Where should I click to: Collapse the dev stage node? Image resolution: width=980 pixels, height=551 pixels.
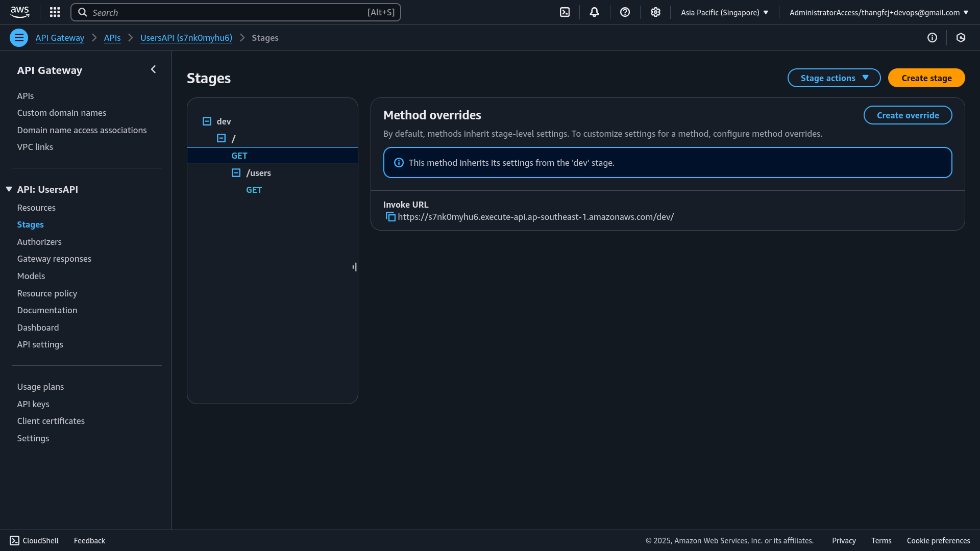tap(207, 121)
